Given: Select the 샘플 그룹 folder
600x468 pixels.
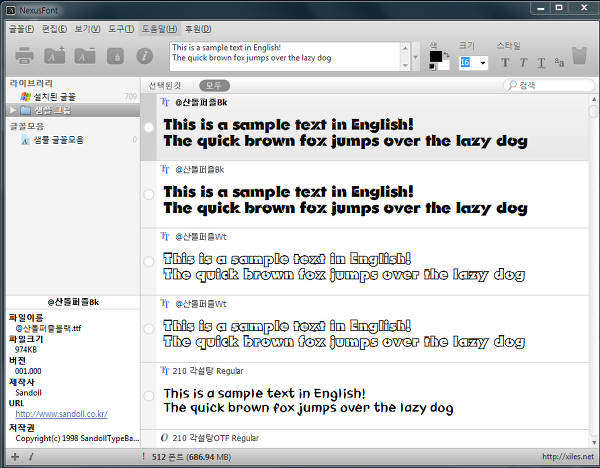Looking at the screenshot, I should click(73, 110).
